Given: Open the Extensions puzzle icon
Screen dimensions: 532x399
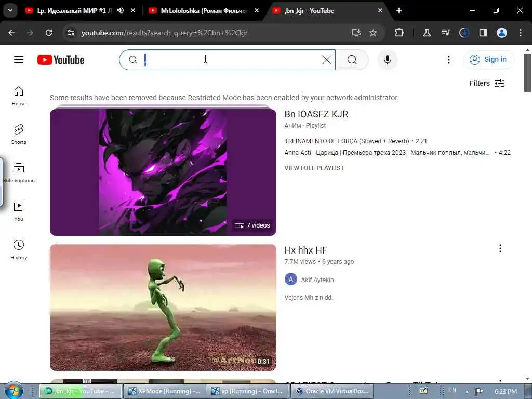Looking at the screenshot, I should [400, 33].
